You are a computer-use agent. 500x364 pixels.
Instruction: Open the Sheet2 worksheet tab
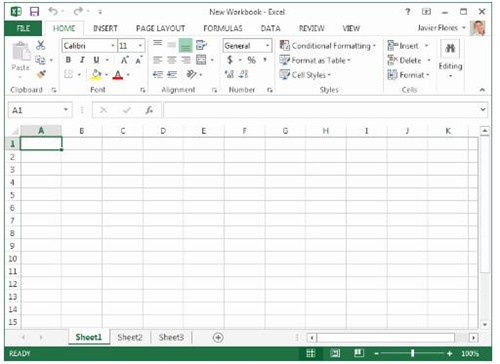coord(130,337)
